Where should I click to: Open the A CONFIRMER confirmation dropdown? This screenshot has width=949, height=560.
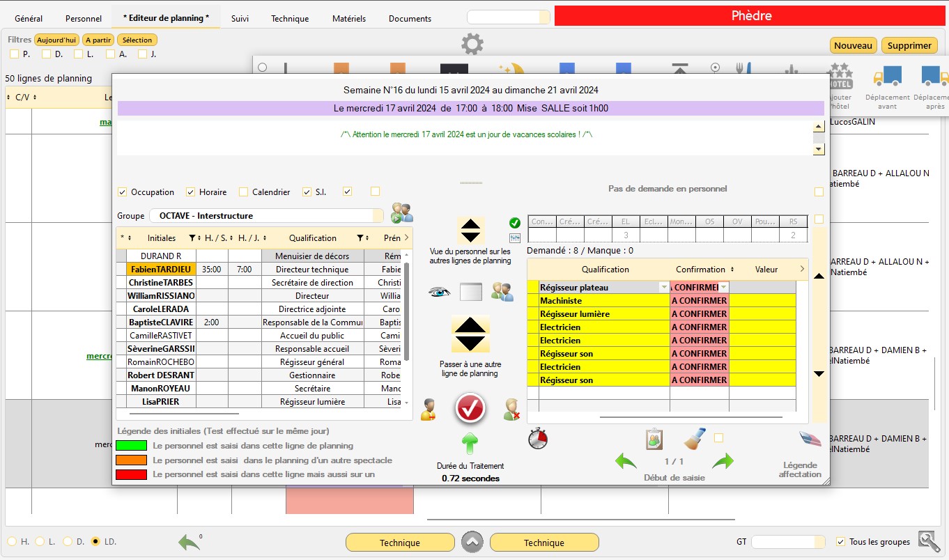pos(723,288)
